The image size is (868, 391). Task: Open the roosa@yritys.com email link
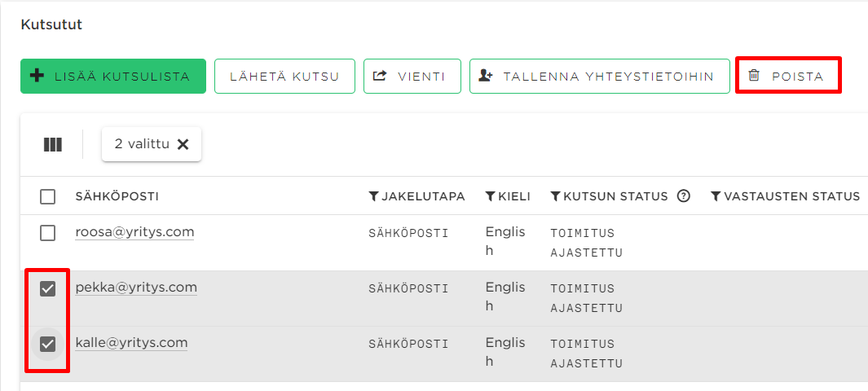pyautogui.click(x=134, y=232)
